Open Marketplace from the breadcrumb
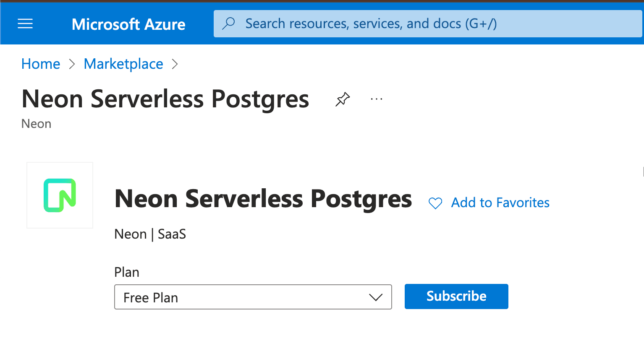Viewport: 644px width, 338px height. (x=123, y=64)
